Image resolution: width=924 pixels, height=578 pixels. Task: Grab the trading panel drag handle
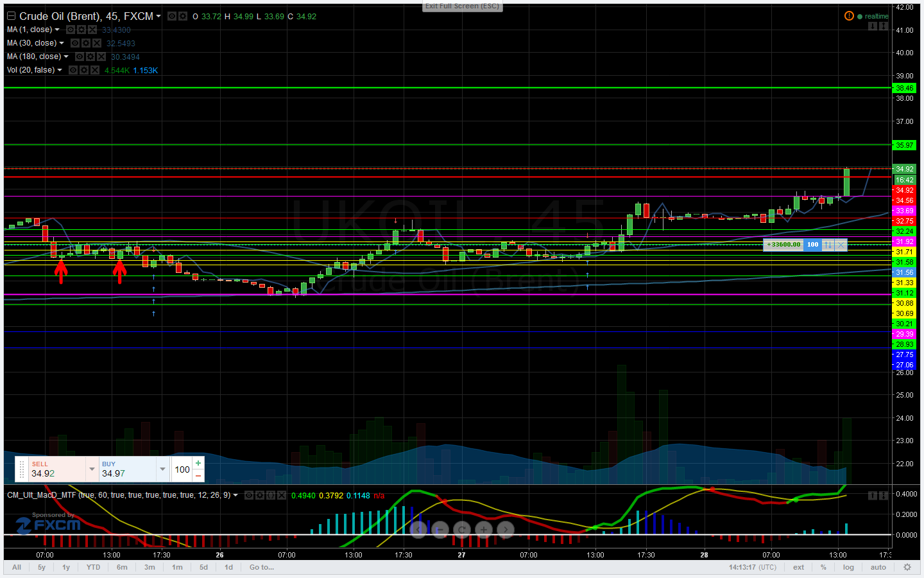(x=21, y=469)
